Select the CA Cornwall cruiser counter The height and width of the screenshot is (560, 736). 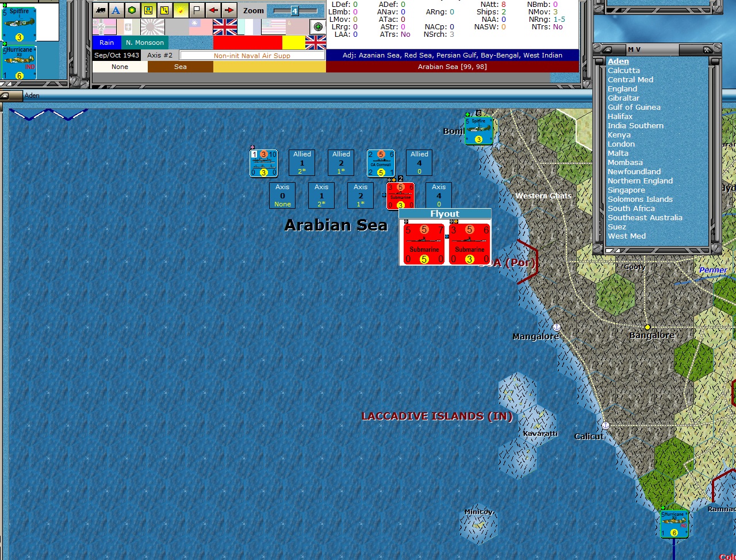[x=381, y=163]
